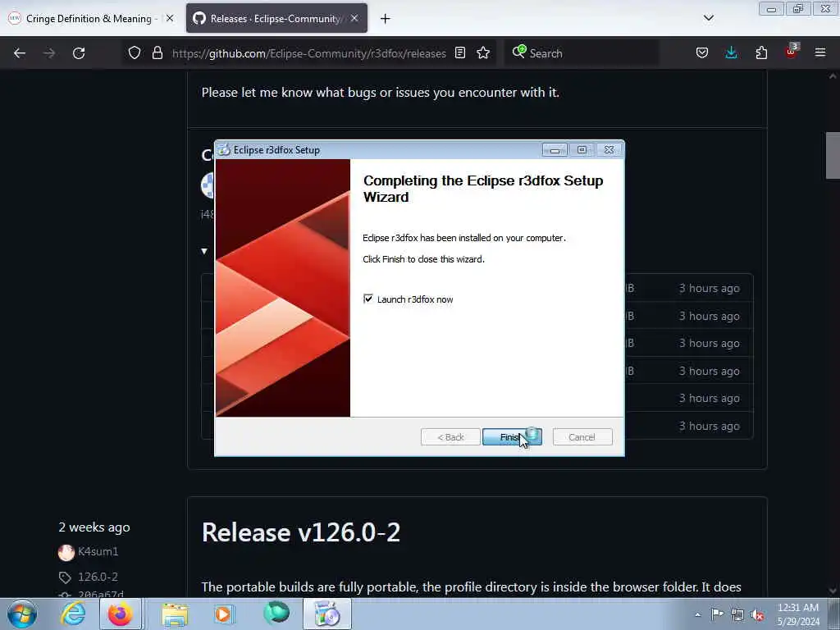This screenshot has height=630, width=840.
Task: Click Cancel in the r3dfox Setup dialog
Action: pos(582,437)
